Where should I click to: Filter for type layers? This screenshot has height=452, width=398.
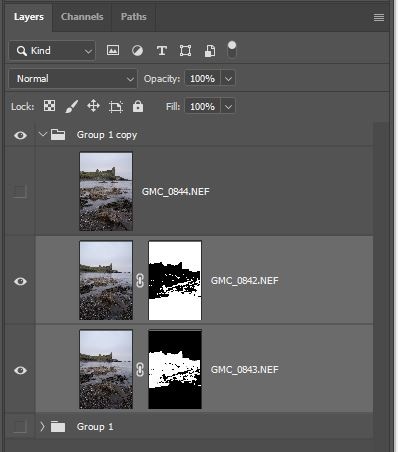tap(162, 51)
